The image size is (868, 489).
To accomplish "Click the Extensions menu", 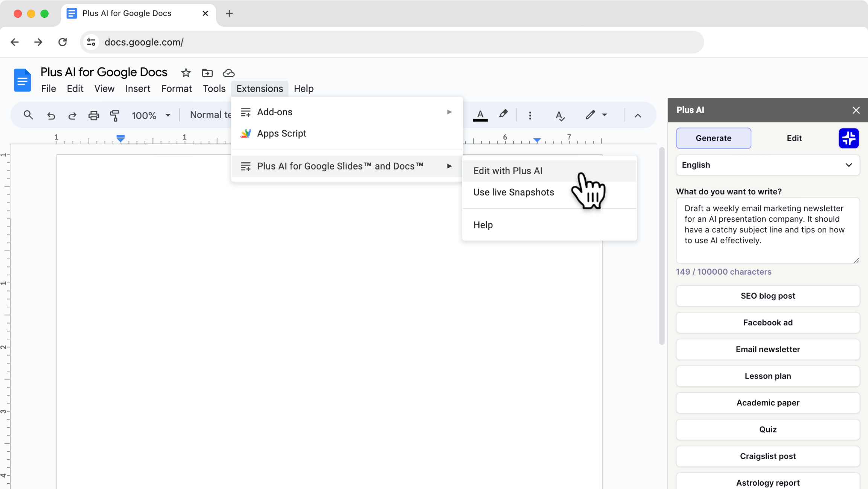I will click(260, 89).
